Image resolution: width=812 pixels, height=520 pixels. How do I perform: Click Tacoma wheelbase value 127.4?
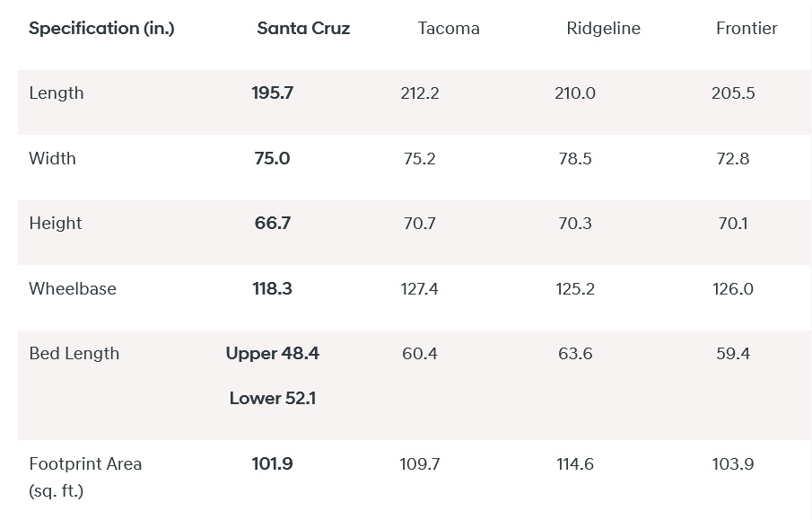pyautogui.click(x=420, y=289)
